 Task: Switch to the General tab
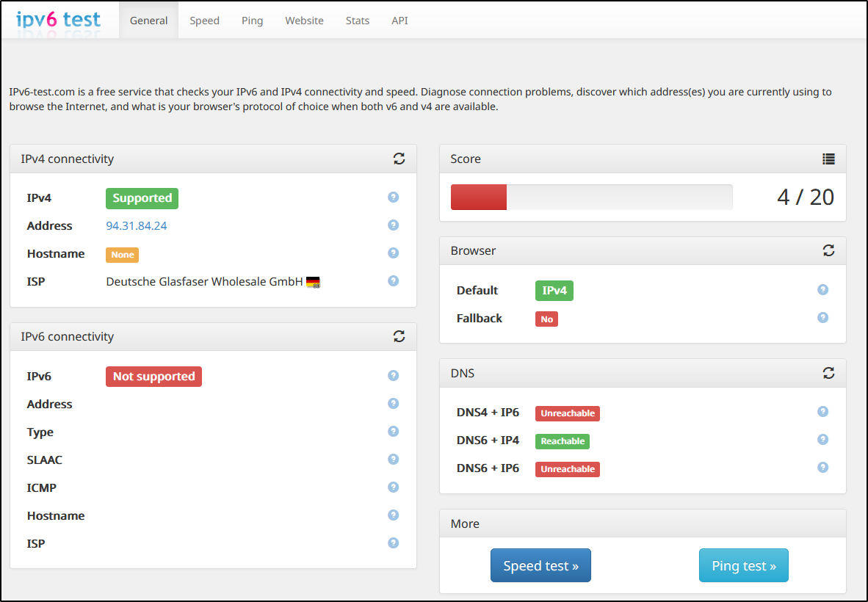(148, 21)
